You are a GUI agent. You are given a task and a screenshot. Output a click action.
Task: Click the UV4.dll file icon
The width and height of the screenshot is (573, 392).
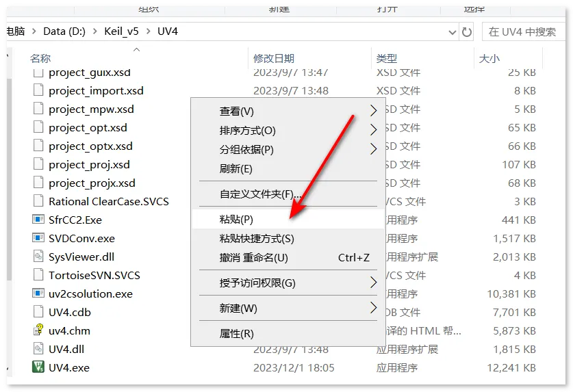[38, 348]
